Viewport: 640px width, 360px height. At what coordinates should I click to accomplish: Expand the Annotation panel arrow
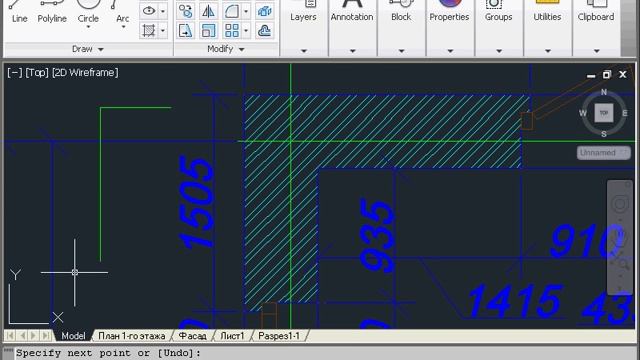[x=353, y=51]
